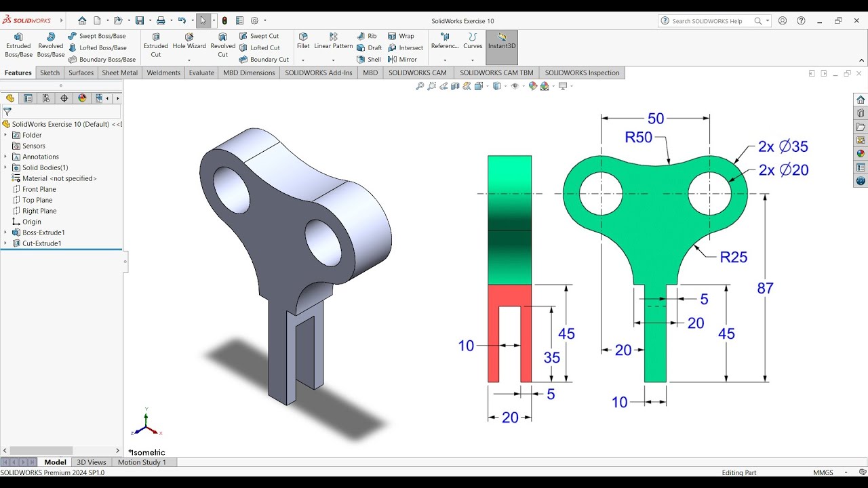This screenshot has width=868, height=488.
Task: Apply the Fillet tool
Action: tap(303, 41)
